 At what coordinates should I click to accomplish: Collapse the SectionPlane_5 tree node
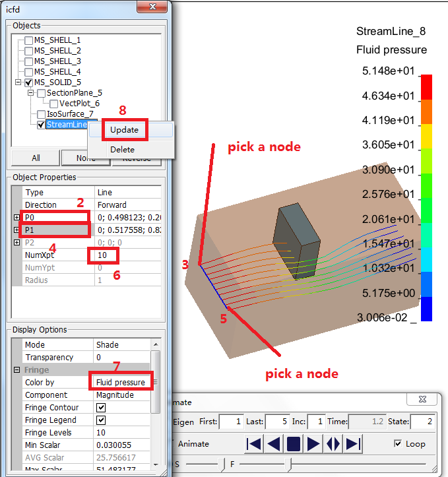click(x=31, y=93)
